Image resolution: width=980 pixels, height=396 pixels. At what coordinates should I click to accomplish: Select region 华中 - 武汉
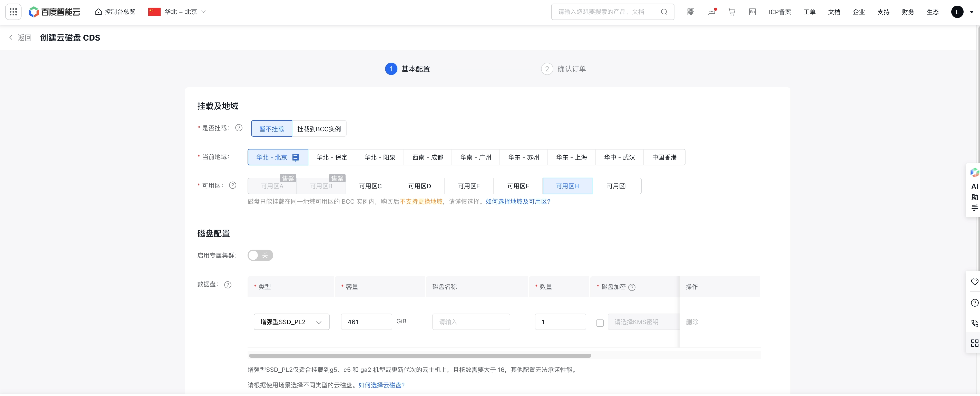click(619, 157)
